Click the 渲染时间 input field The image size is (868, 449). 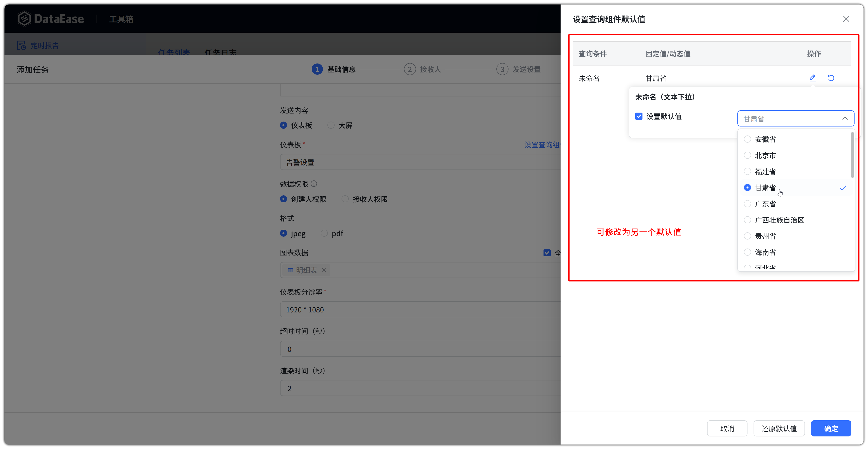(420, 388)
